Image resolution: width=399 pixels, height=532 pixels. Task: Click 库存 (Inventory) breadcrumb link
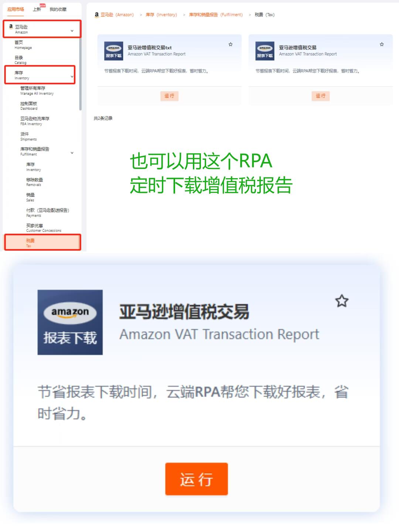coord(161,15)
